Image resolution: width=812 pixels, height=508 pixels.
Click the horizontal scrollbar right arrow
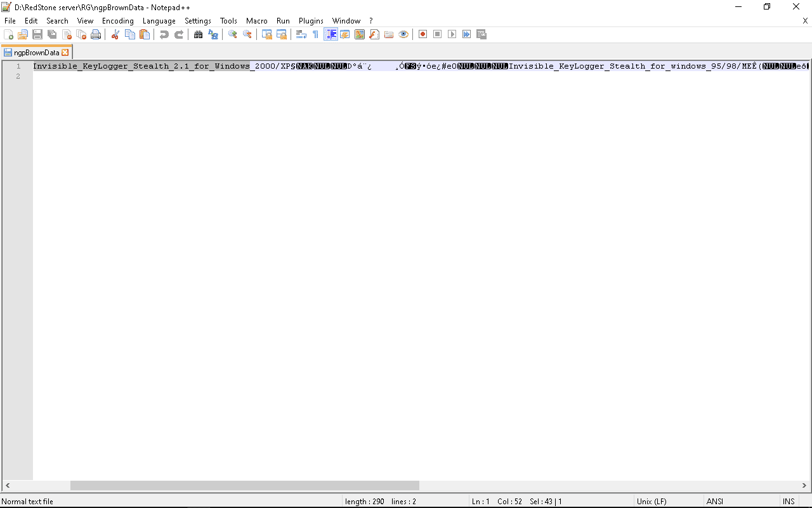pyautogui.click(x=805, y=486)
